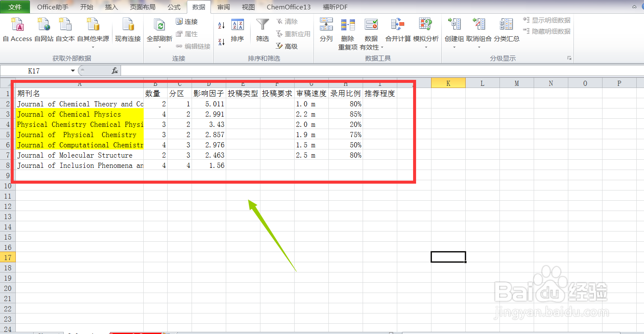Import data from text (自文本)

65,30
